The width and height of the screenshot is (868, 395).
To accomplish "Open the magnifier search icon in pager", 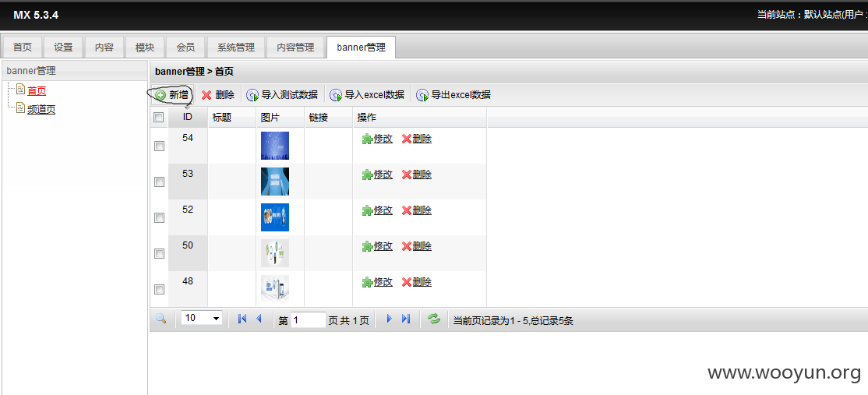I will point(161,319).
